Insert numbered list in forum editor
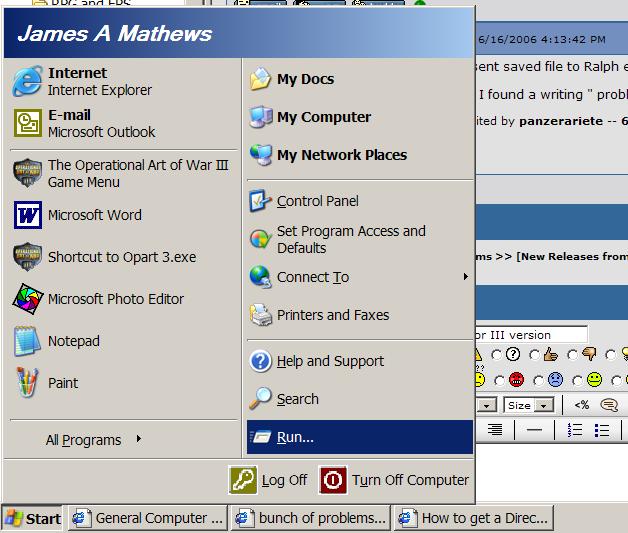 (x=575, y=430)
